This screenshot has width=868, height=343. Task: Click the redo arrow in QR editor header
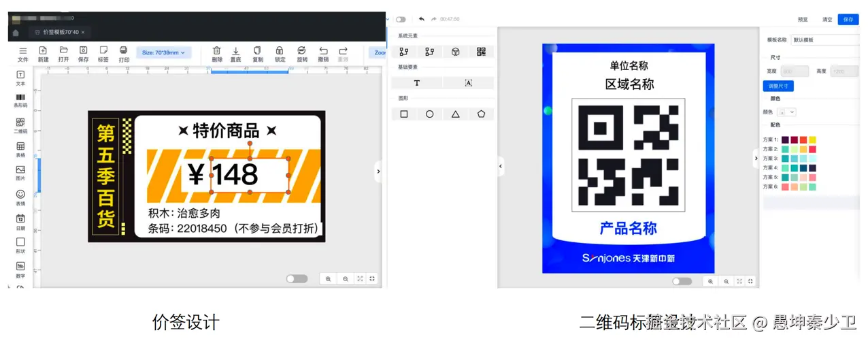(x=433, y=19)
